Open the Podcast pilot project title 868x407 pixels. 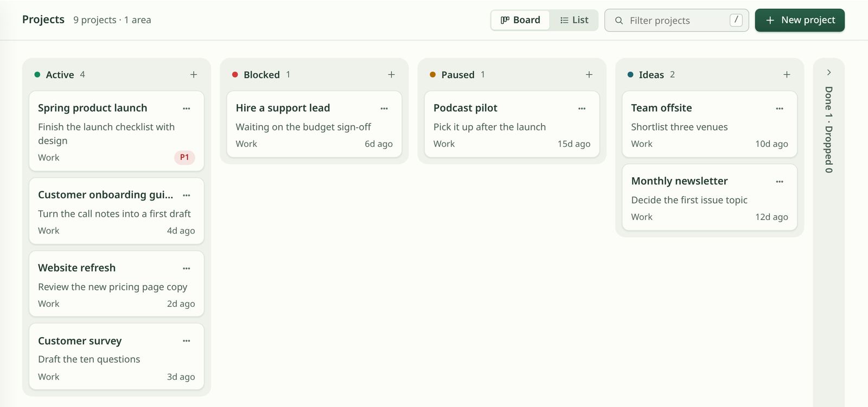(x=465, y=108)
